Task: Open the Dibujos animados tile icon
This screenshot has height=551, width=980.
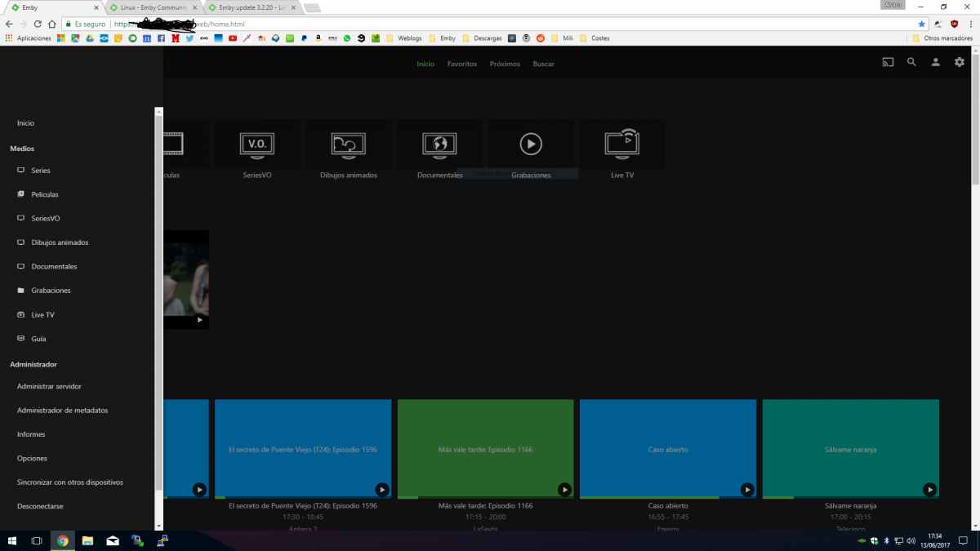Action: click(x=349, y=144)
